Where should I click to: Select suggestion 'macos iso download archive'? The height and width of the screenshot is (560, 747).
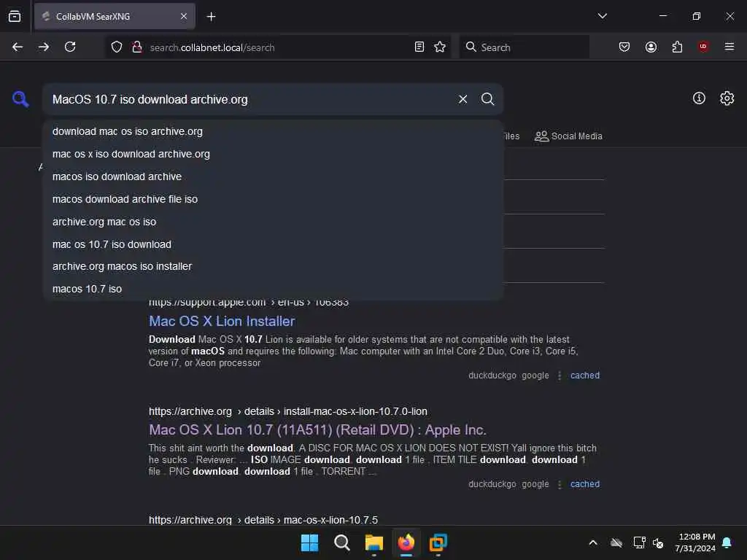tap(273, 176)
